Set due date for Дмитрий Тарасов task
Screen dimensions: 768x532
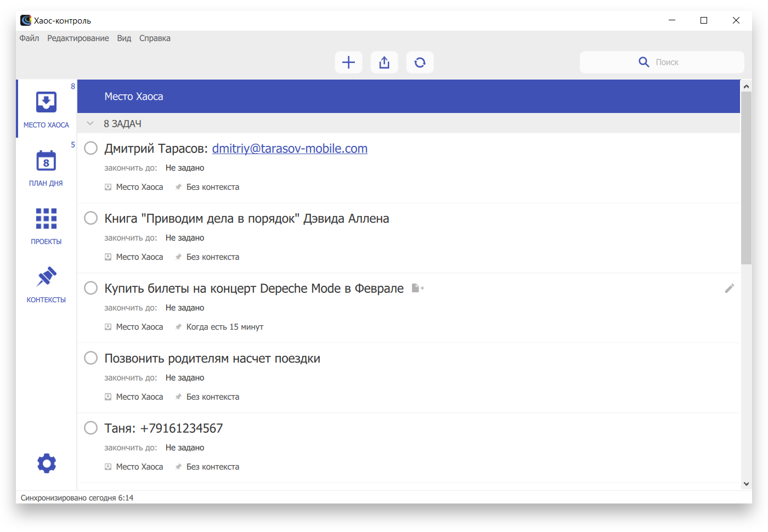click(x=185, y=168)
